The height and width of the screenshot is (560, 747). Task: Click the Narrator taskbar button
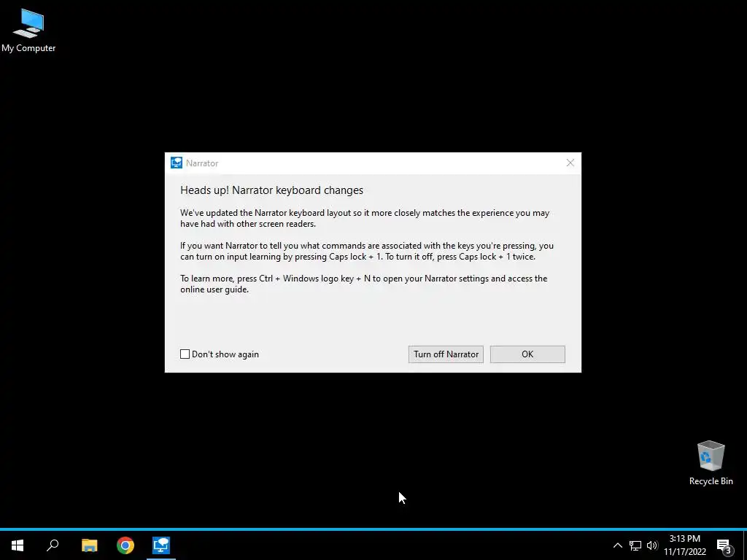pos(161,545)
